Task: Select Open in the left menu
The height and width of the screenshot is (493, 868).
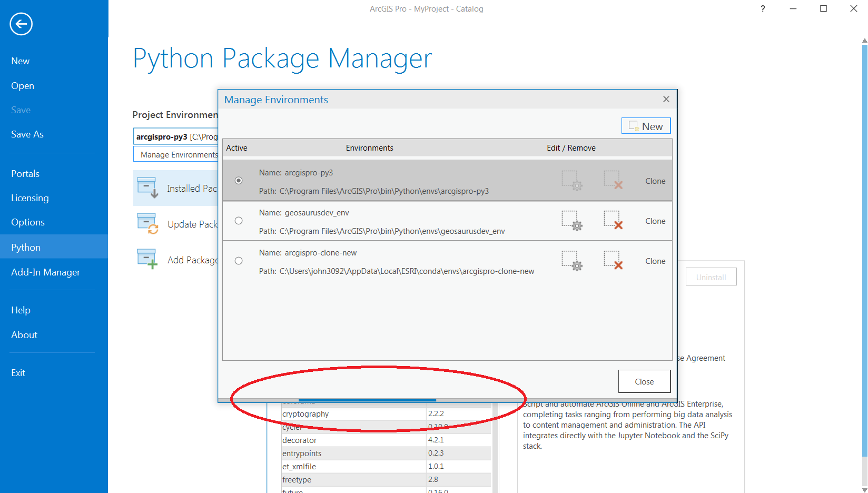Action: pos(23,86)
